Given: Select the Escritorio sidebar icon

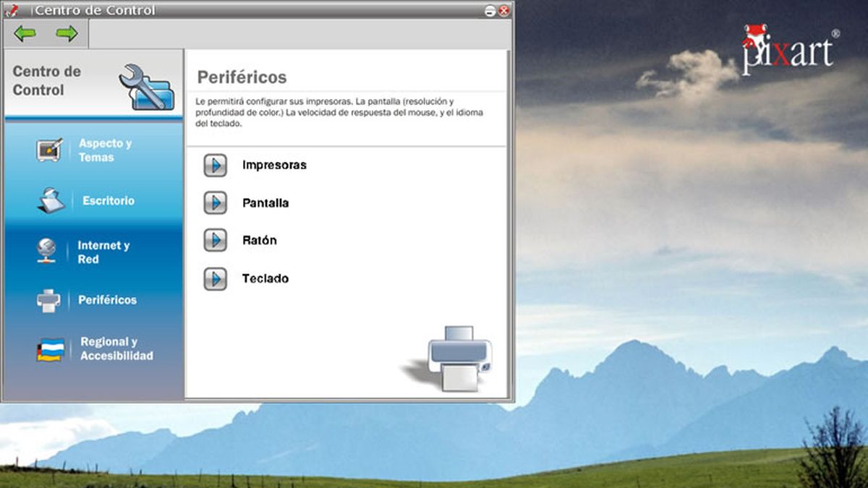Looking at the screenshot, I should pos(51,200).
